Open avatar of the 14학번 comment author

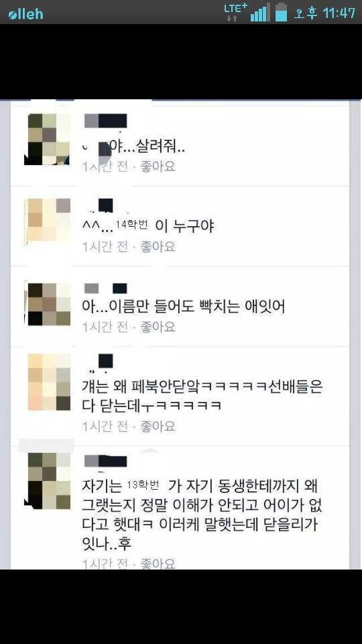(x=48, y=221)
